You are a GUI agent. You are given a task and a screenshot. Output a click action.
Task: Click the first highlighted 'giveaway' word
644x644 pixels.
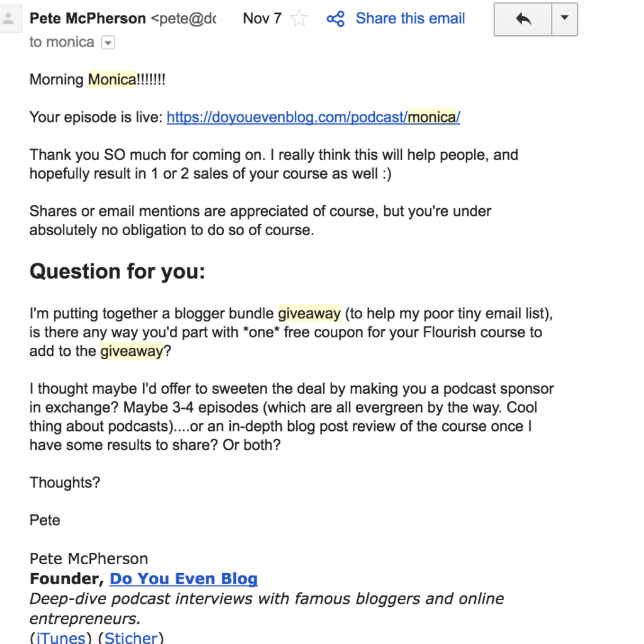(309, 314)
